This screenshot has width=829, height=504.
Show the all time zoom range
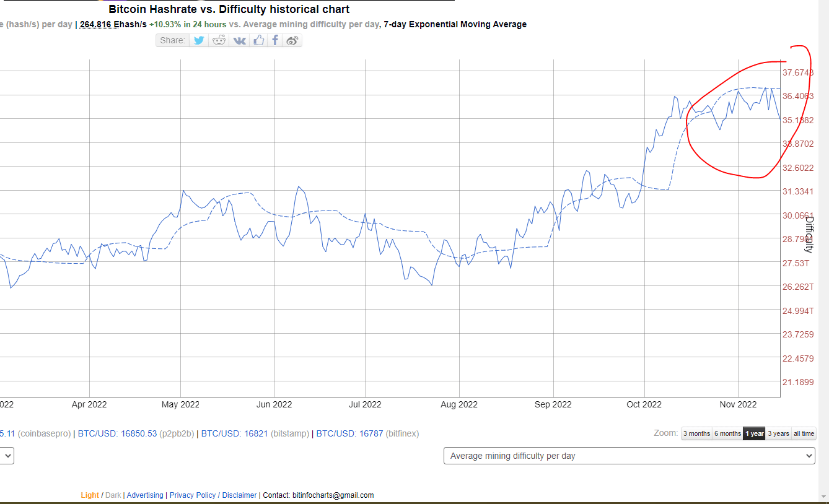[804, 433]
